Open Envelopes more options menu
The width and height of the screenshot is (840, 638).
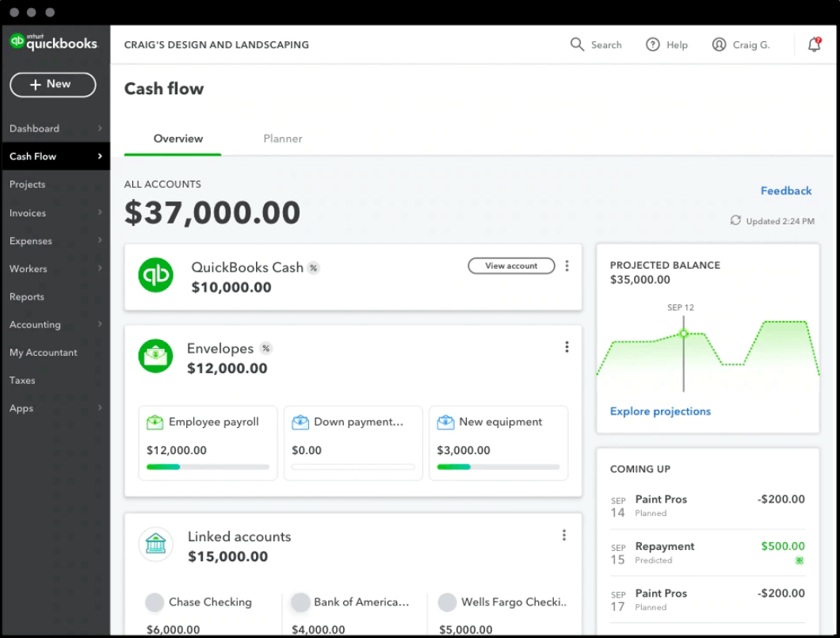pos(567,347)
